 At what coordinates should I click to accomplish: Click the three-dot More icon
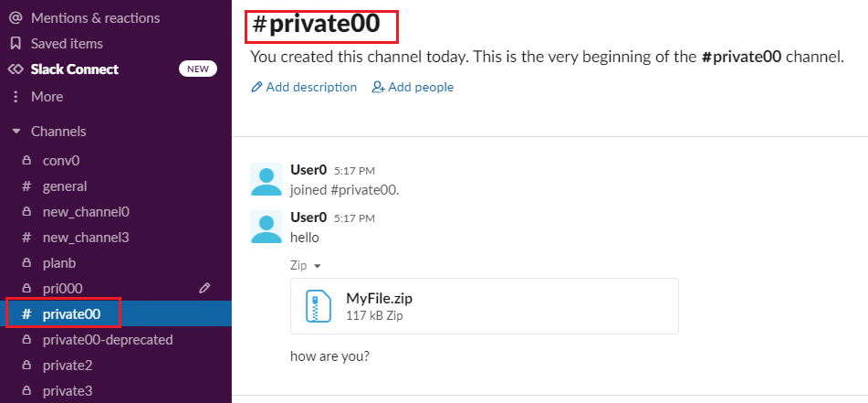click(x=16, y=97)
